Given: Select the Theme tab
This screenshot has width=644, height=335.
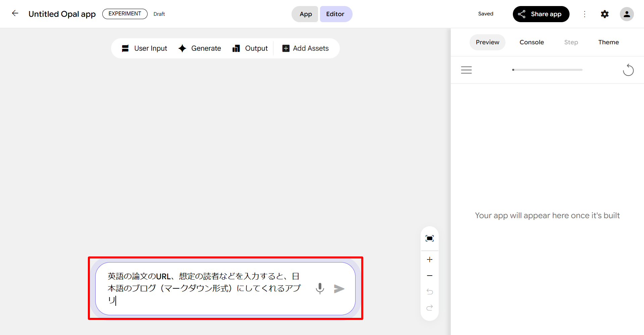Looking at the screenshot, I should [x=608, y=42].
